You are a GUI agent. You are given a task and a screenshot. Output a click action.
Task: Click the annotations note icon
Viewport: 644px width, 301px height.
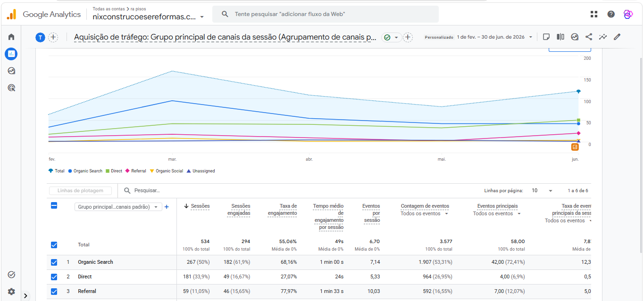[546, 37]
